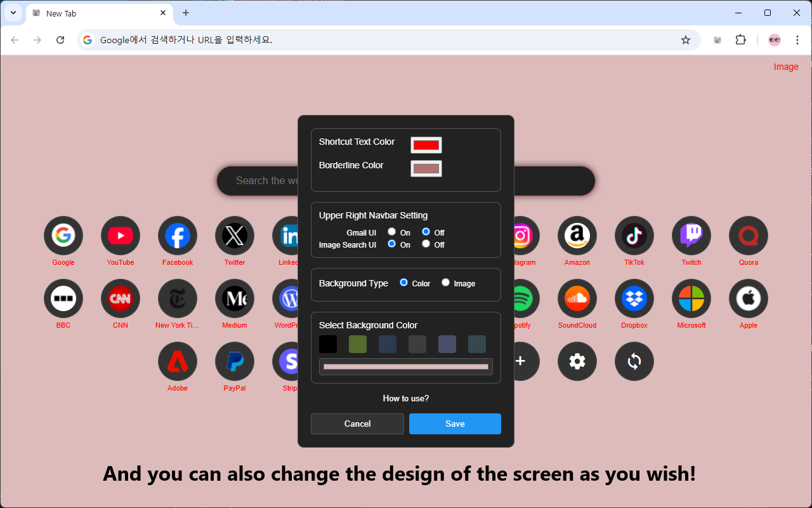Select Color as Background Type
The height and width of the screenshot is (508, 812).
[x=404, y=283]
